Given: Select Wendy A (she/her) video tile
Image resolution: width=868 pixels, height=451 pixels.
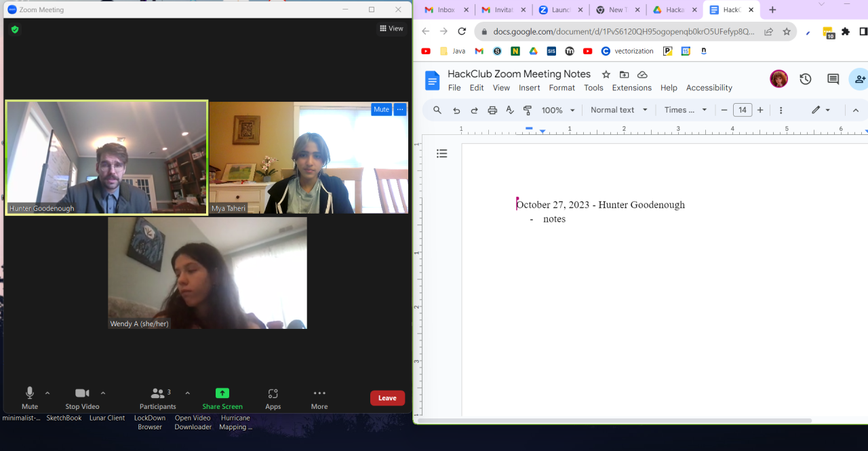Looking at the screenshot, I should [208, 273].
